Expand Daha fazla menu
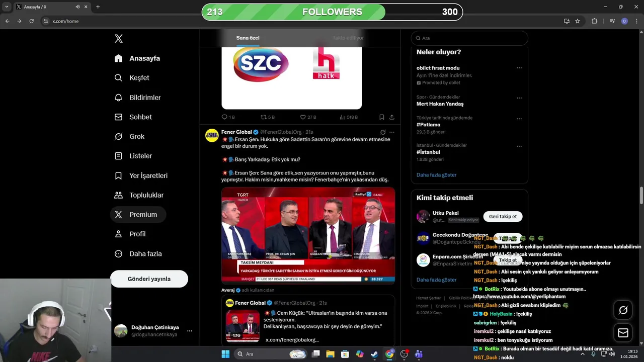Screen dimensions: 644x362 point(138,254)
